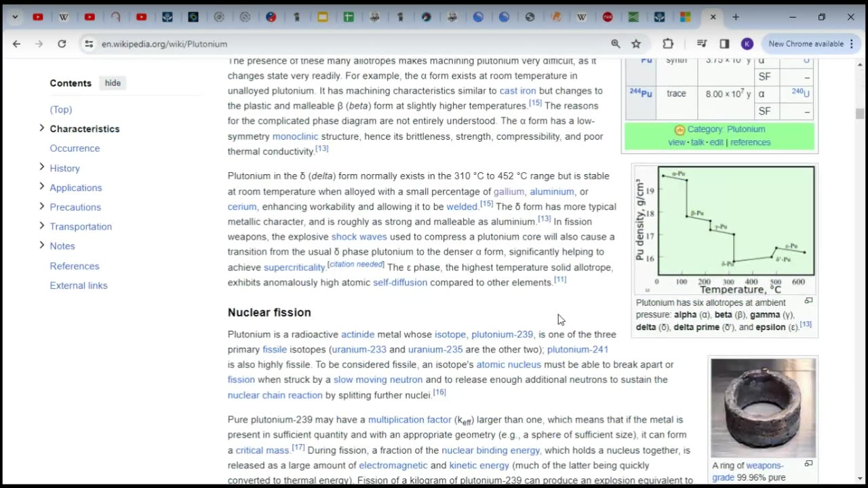This screenshot has height=488, width=868.
Task: Switch to the yellow square icon tab
Action: coord(323,17)
